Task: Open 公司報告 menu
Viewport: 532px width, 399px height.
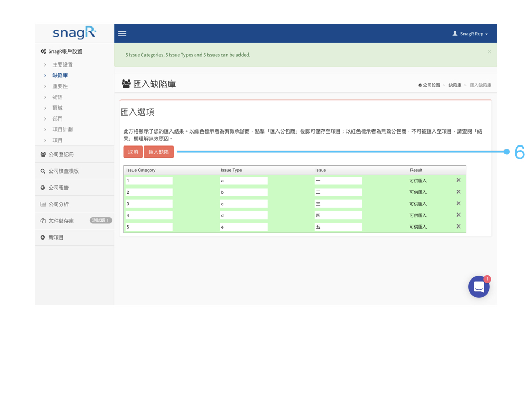Action: [x=74, y=188]
